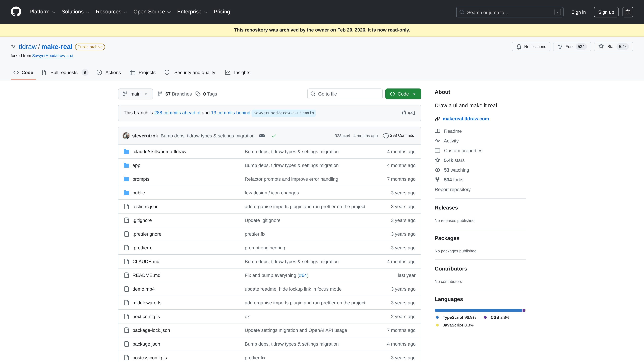This screenshot has height=362, width=644.
Task: Click the branches icon beside 67 Branches
Action: (x=160, y=94)
